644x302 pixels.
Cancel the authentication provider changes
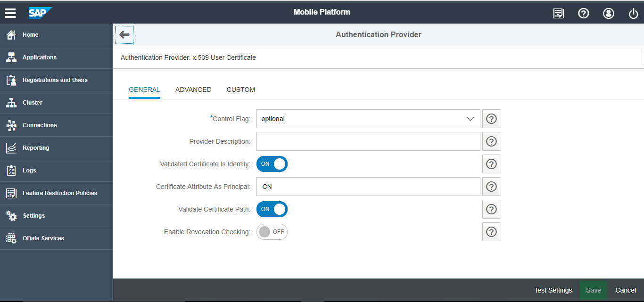(626, 290)
